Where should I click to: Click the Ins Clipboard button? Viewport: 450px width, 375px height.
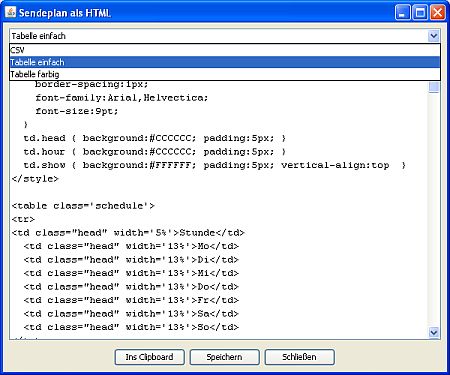[x=149, y=357]
